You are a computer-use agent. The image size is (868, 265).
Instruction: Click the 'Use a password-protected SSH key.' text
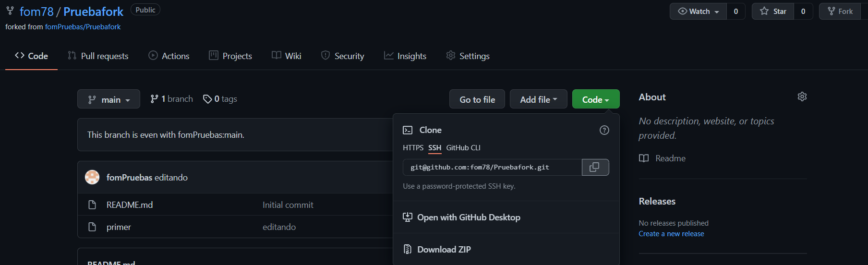tap(459, 186)
